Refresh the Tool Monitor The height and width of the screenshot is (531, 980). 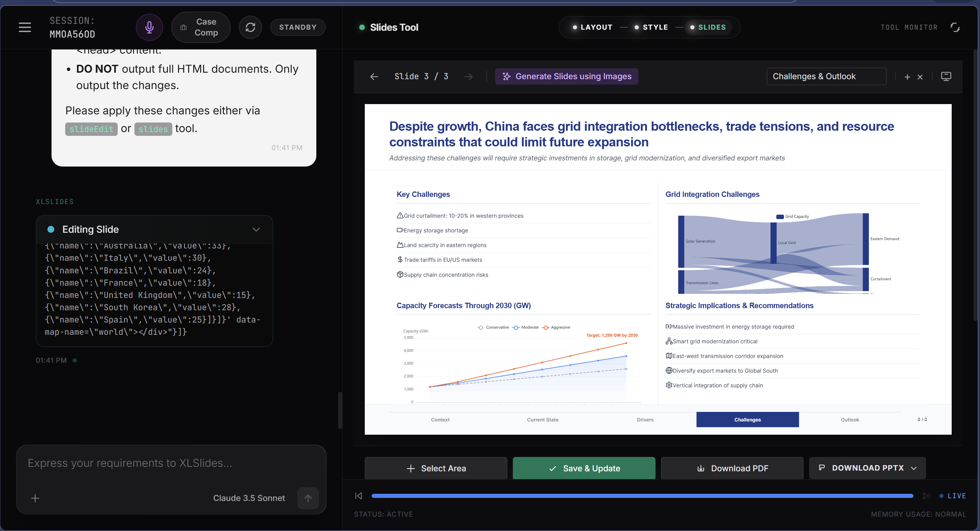click(955, 27)
